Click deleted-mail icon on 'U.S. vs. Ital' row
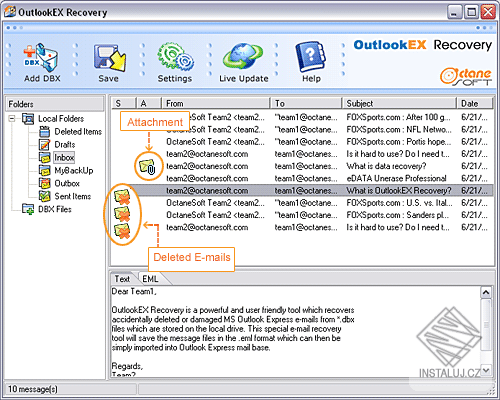 click(122, 214)
